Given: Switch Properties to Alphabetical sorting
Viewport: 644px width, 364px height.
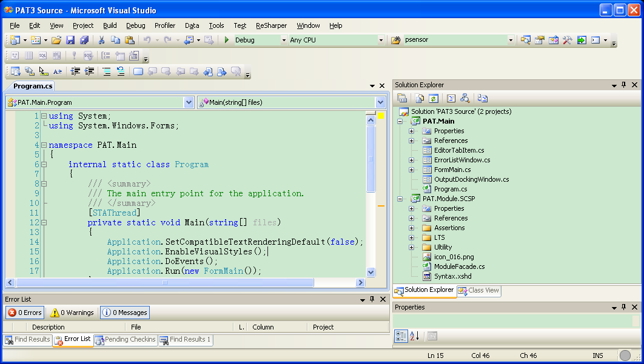Looking at the screenshot, I should pos(415,336).
